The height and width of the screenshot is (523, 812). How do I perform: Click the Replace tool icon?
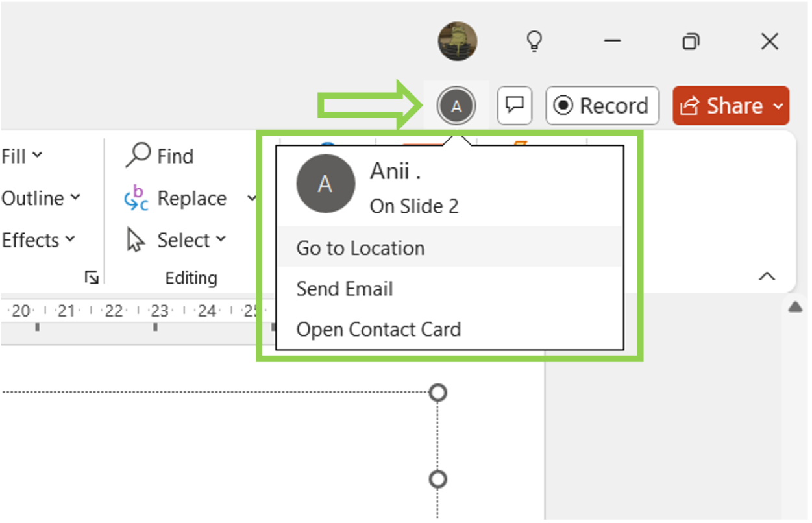pos(136,199)
